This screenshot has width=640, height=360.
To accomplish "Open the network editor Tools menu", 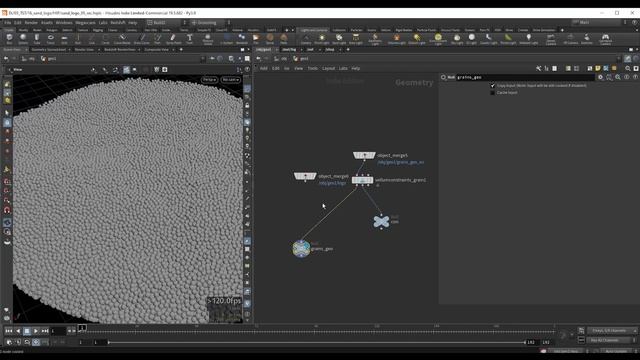I will point(313,69).
